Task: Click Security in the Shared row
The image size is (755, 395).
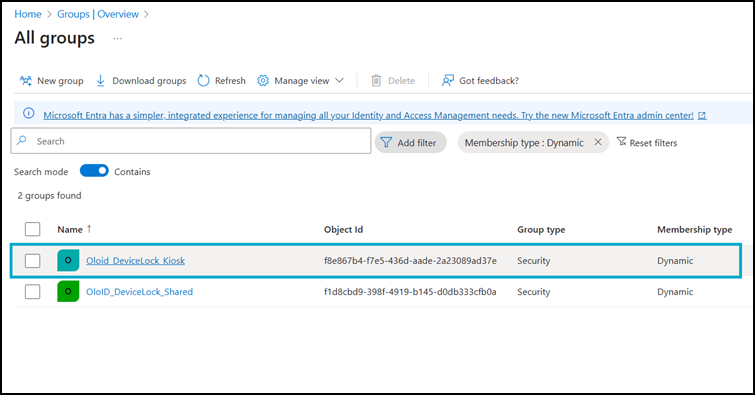Action: [x=534, y=291]
